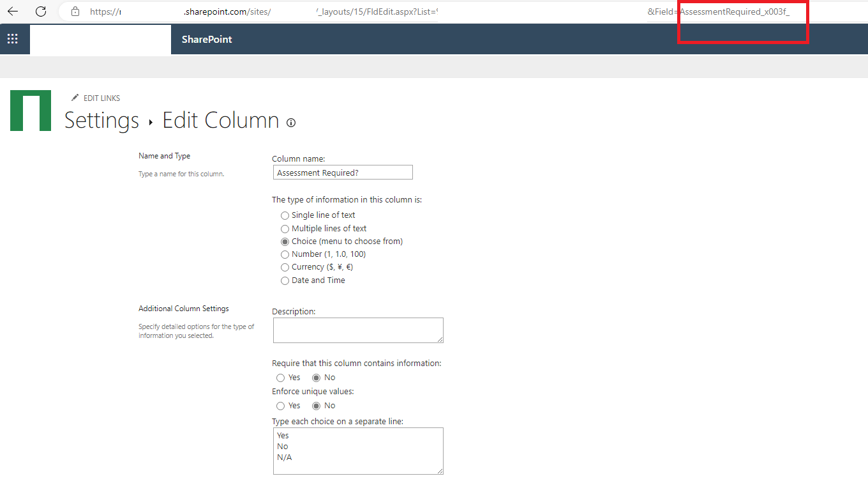Select Single line of text type

(285, 215)
